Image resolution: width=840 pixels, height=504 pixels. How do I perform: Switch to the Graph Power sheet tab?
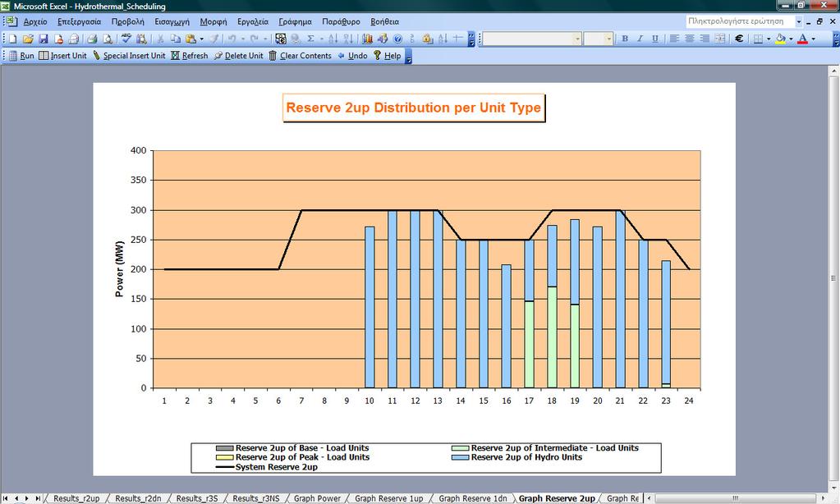317,498
